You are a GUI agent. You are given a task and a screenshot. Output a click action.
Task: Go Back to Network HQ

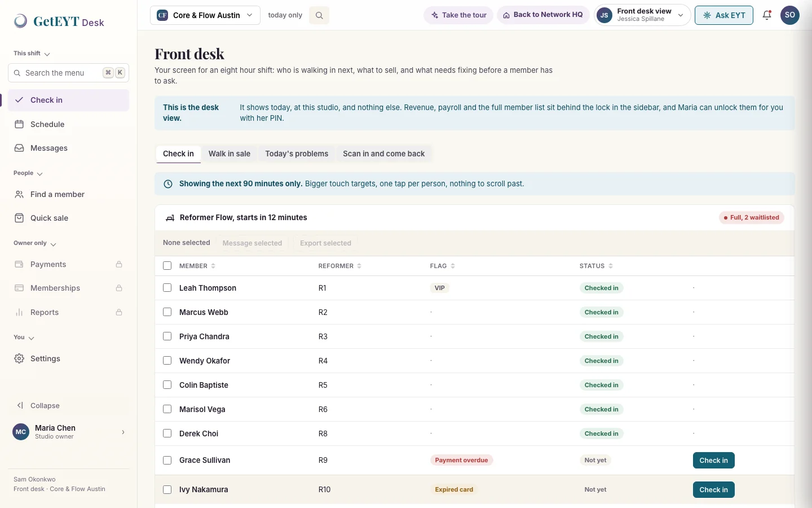tap(543, 15)
